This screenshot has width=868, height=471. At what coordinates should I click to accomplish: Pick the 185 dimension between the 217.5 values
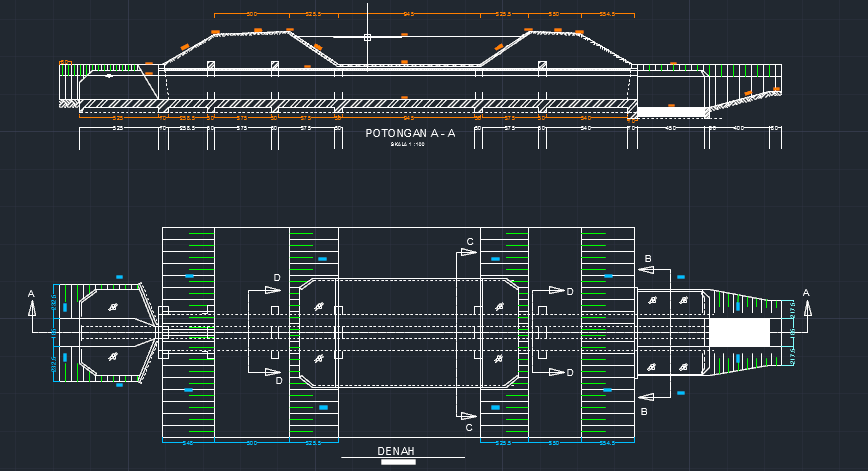tap(793, 333)
